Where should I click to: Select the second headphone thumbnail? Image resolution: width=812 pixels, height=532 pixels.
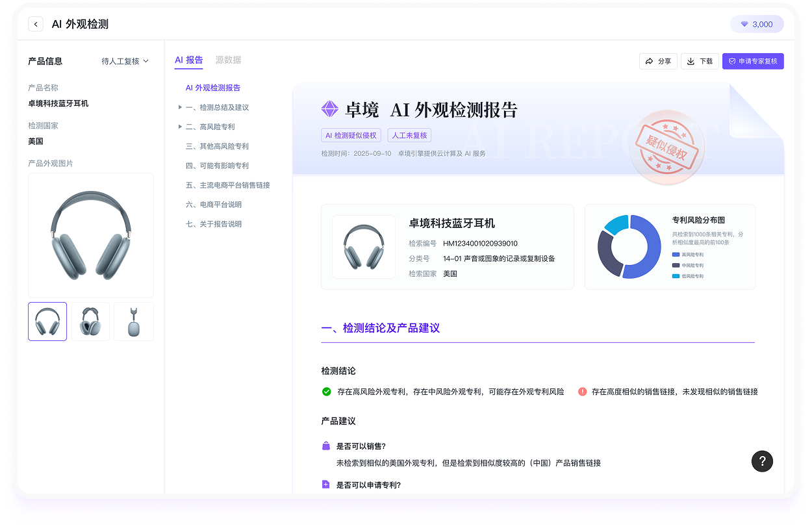point(90,322)
